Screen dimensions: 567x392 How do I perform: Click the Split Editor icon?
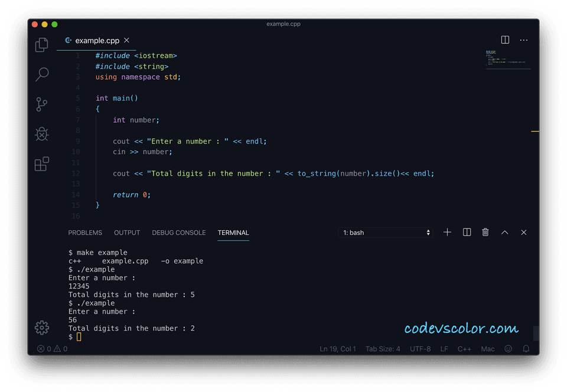click(x=505, y=40)
